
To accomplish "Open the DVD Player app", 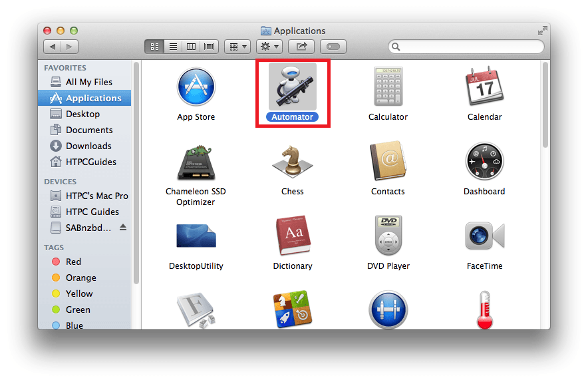I will (x=388, y=236).
